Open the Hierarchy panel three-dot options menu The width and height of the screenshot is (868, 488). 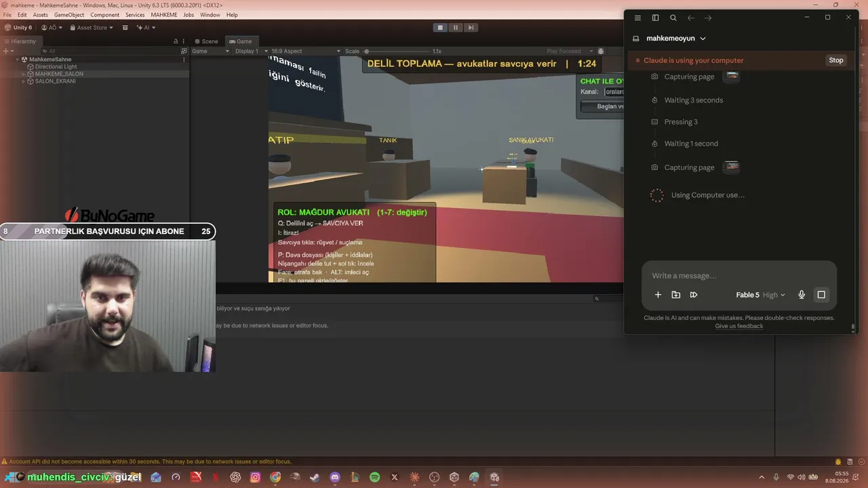[183, 41]
